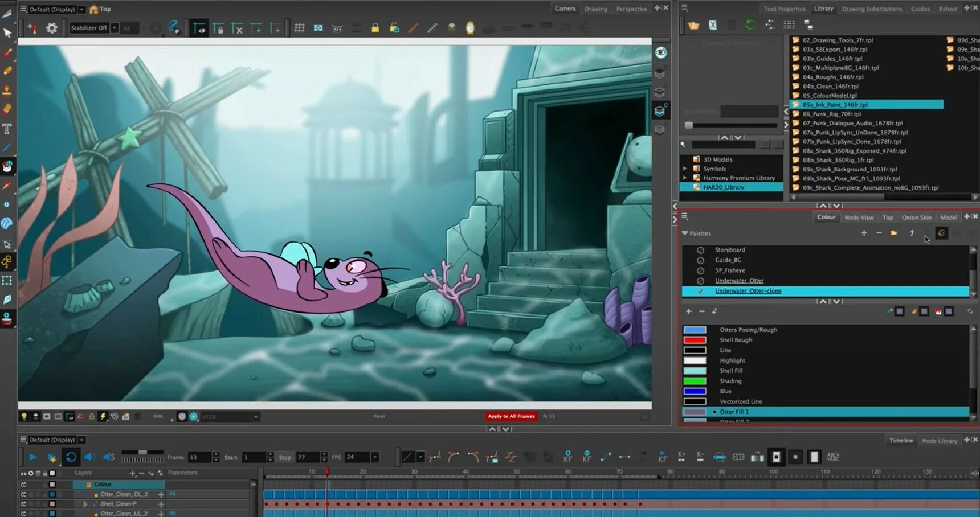Open the Drawing Substitutions tab

click(872, 9)
